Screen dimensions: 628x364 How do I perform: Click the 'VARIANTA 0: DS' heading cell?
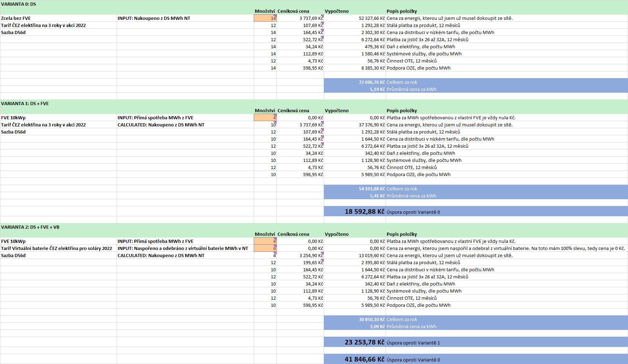tap(18, 4)
